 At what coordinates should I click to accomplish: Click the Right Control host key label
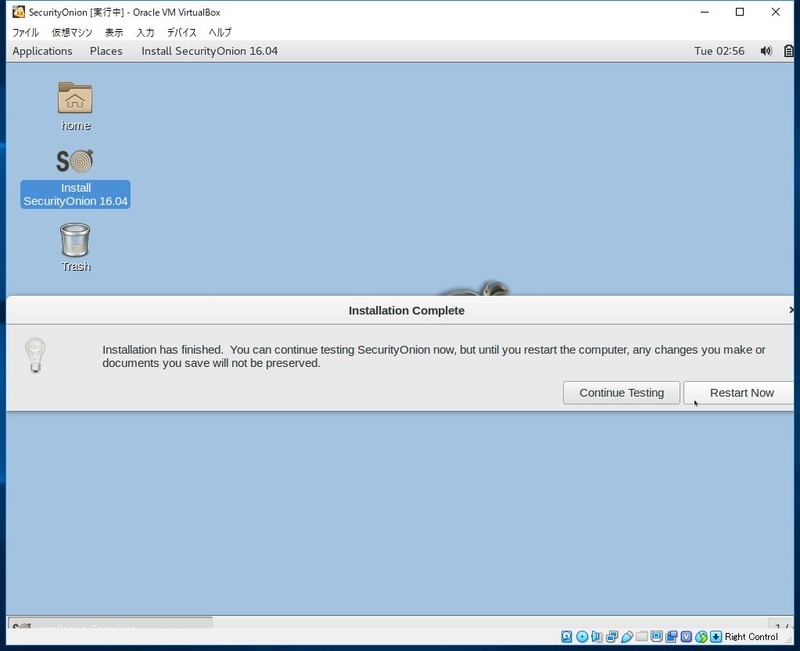[751, 637]
